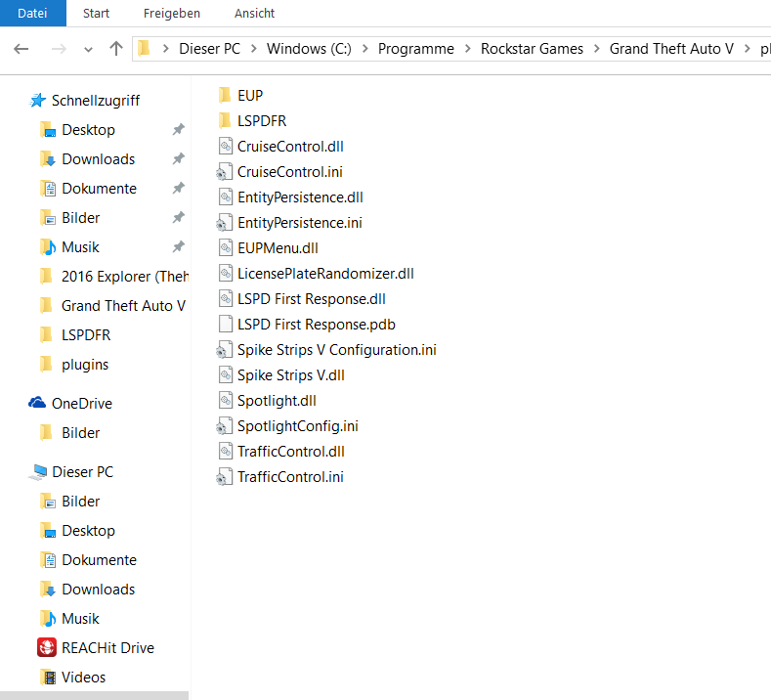The image size is (771, 700).
Task: Select the Spotlight.dll file icon
Action: click(225, 401)
